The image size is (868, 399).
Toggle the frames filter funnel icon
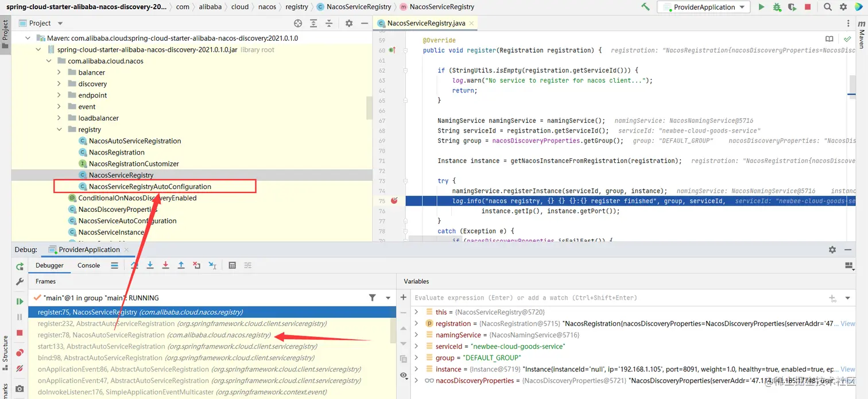pos(373,297)
